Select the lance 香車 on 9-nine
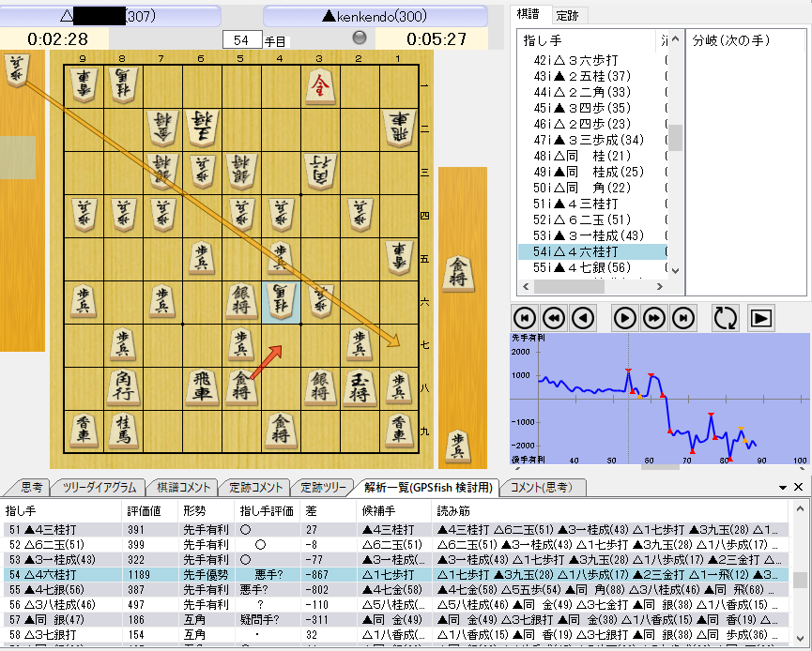This screenshot has width=812, height=651. (x=84, y=431)
